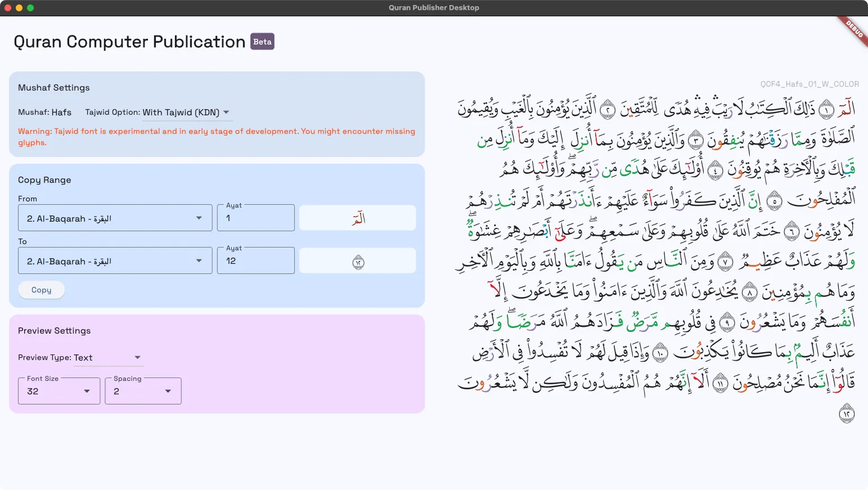
Task: Click the From ayah preview box
Action: [x=358, y=218]
